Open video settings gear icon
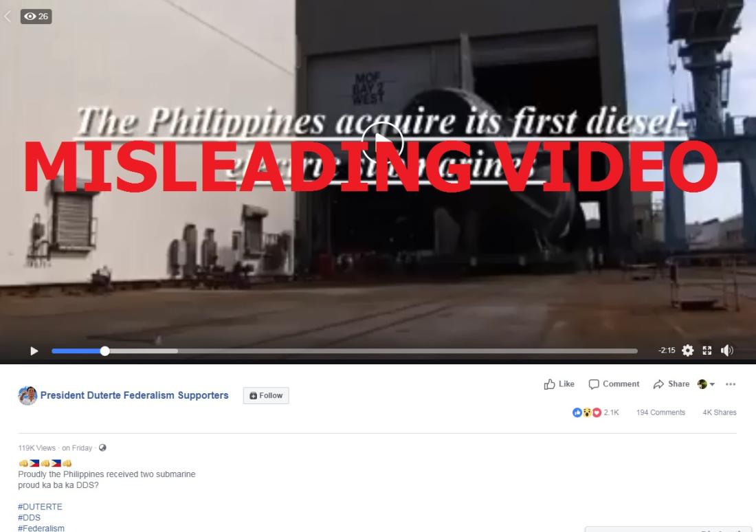756x532 pixels. coord(687,351)
